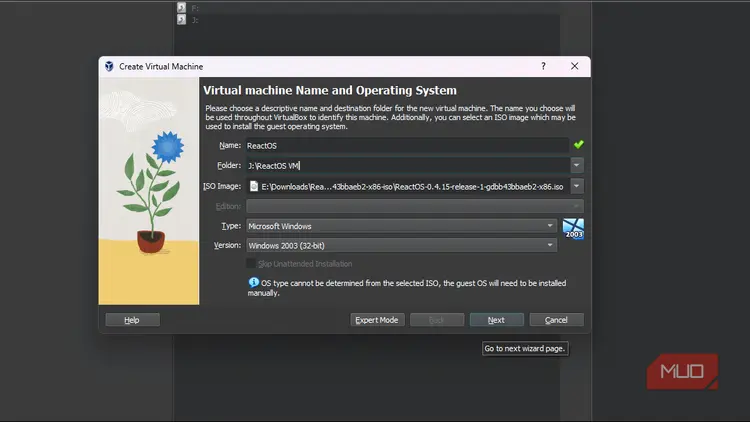
Task: Click into the Folder field with J:\ReactOS VM
Action: [x=408, y=166]
